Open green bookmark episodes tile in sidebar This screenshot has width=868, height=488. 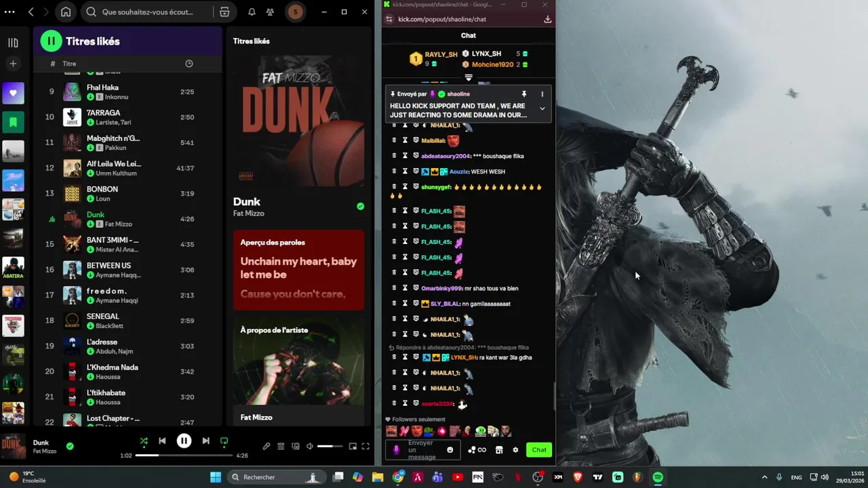coord(13,122)
